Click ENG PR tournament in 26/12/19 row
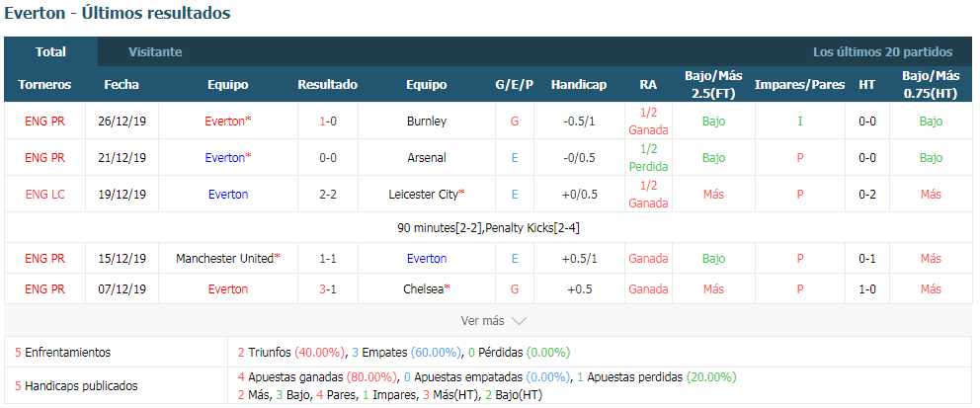Image resolution: width=980 pixels, height=408 pixels. click(x=45, y=122)
